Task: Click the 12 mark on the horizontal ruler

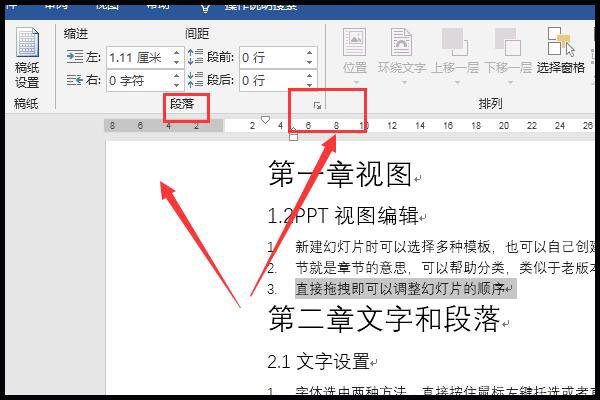Action: coord(392,126)
